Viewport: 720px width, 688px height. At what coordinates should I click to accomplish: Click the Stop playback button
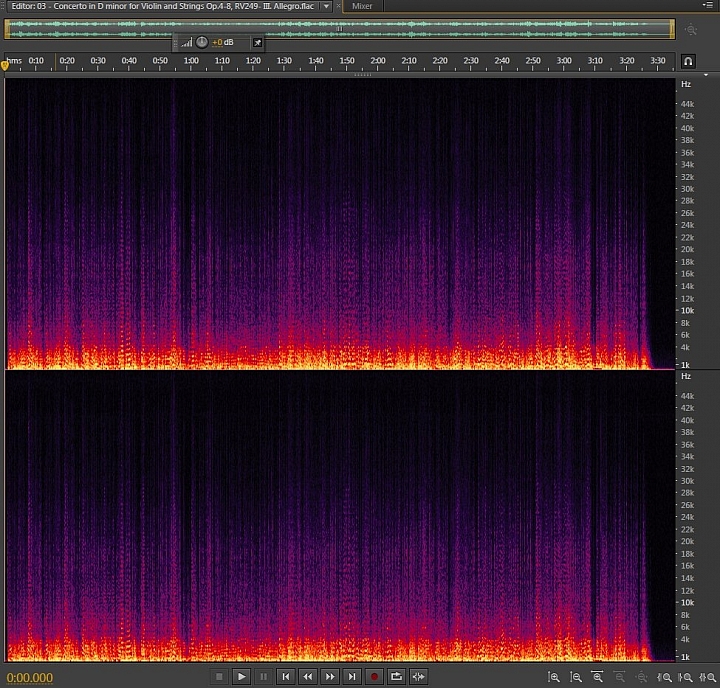point(219,677)
